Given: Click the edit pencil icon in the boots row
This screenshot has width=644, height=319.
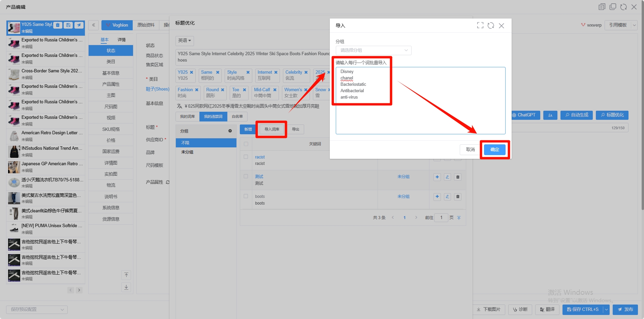Looking at the screenshot, I should click(447, 197).
